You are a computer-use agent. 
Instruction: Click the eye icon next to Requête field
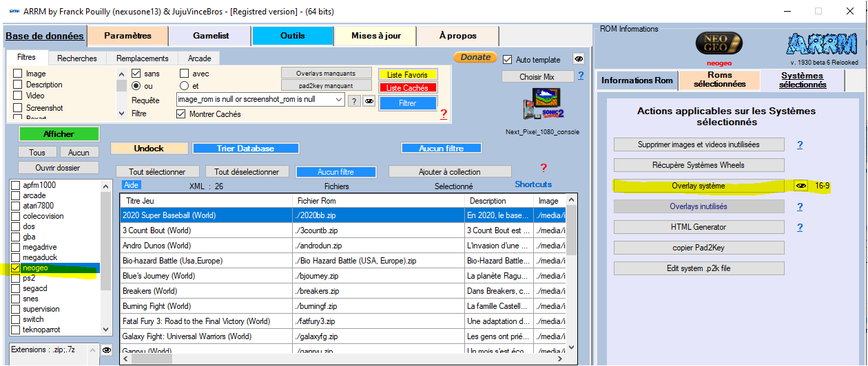pos(369,101)
